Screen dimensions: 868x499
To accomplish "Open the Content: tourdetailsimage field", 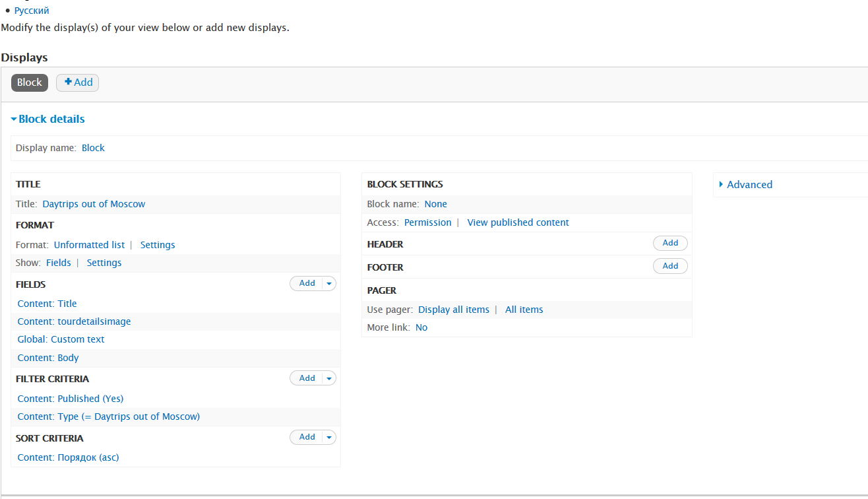I will click(75, 321).
